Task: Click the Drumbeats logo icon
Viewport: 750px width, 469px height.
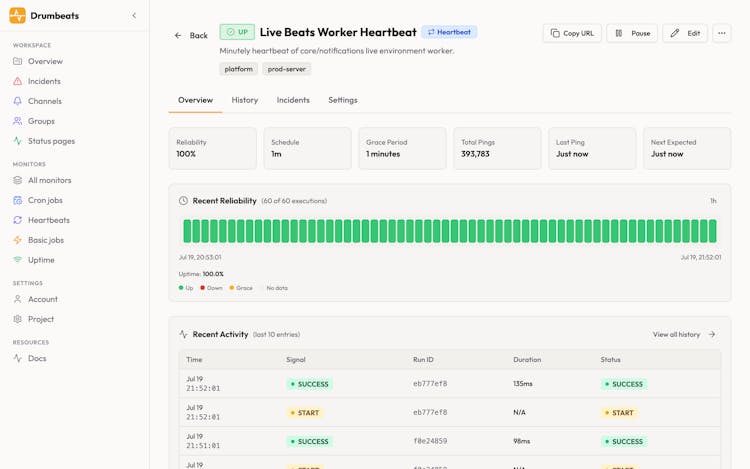Action: (x=17, y=15)
